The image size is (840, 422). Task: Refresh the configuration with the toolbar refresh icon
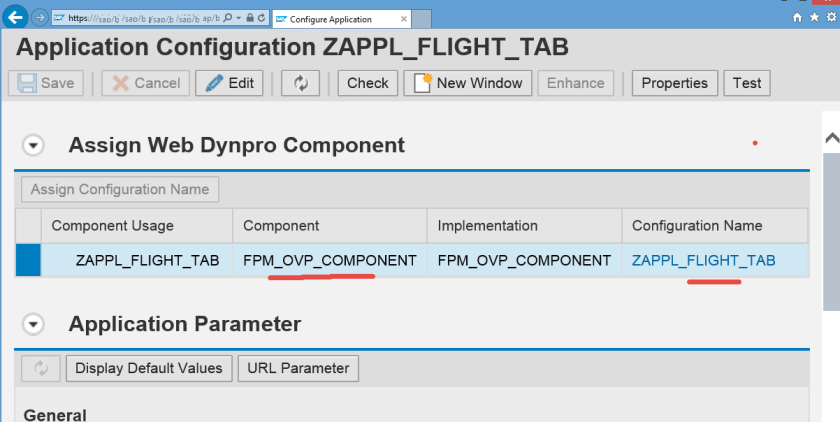coord(300,83)
